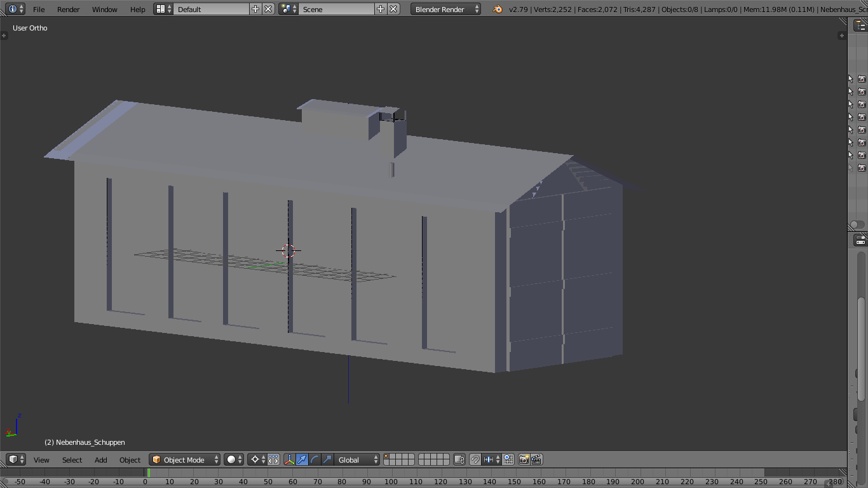Toggle renderability of the first outliner object
The height and width of the screenshot is (488, 868).
[862, 79]
